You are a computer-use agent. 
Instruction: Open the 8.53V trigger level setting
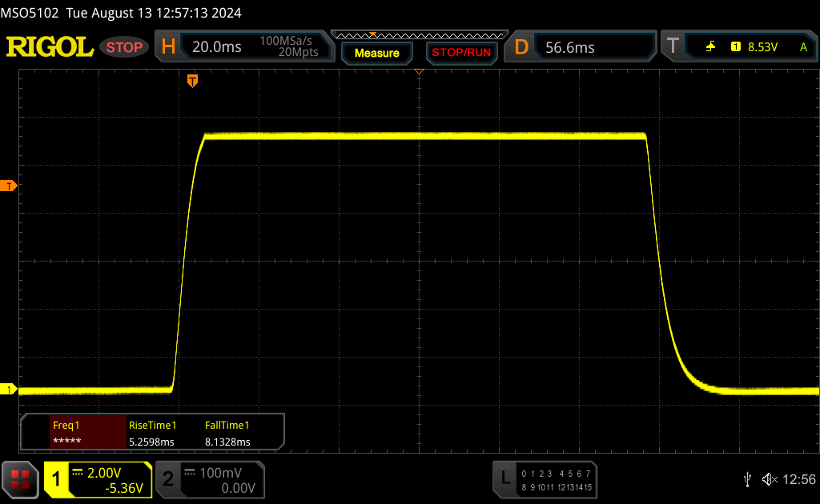(762, 47)
